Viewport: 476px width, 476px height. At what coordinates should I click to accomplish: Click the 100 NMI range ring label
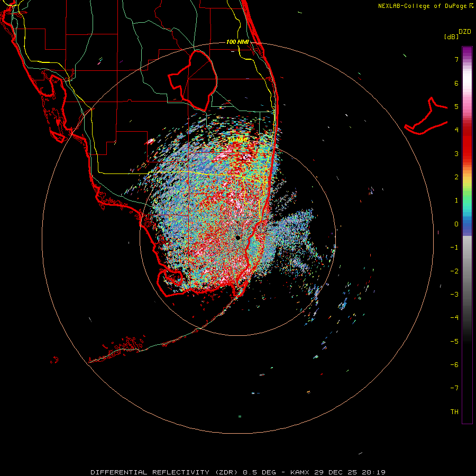pos(237,42)
